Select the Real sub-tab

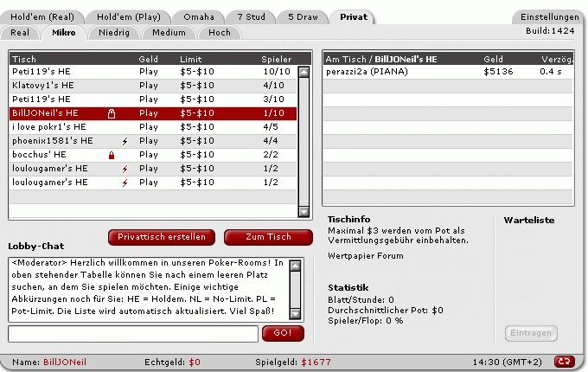pos(20,33)
